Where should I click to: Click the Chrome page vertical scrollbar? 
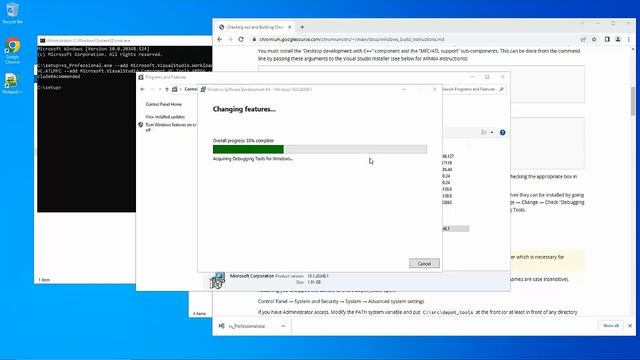point(633,101)
